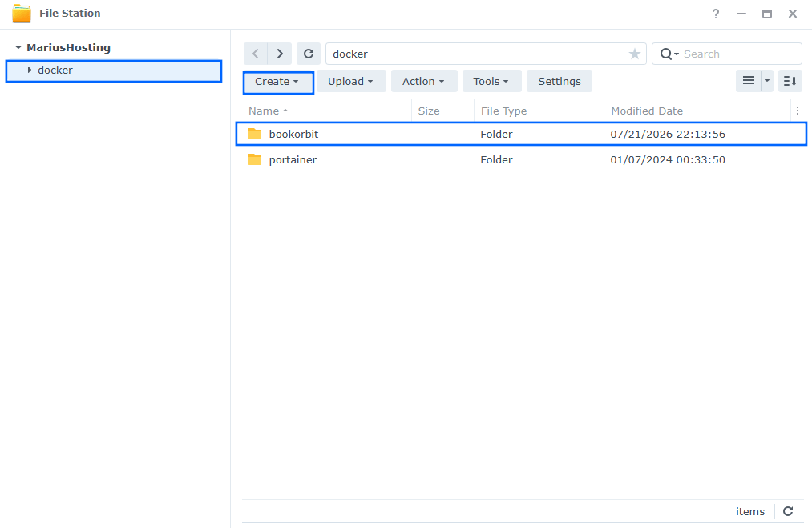Sort by the Size column header
The width and height of the screenshot is (812, 528).
coord(442,111)
